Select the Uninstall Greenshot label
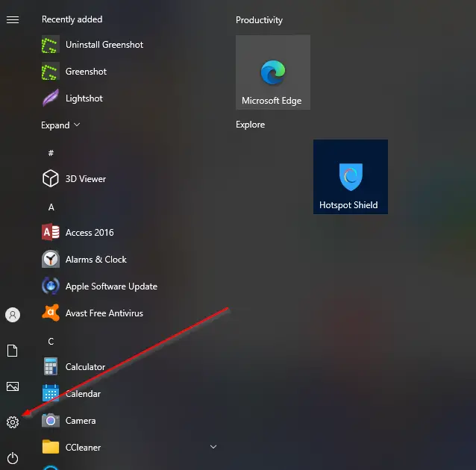 pyautogui.click(x=104, y=45)
